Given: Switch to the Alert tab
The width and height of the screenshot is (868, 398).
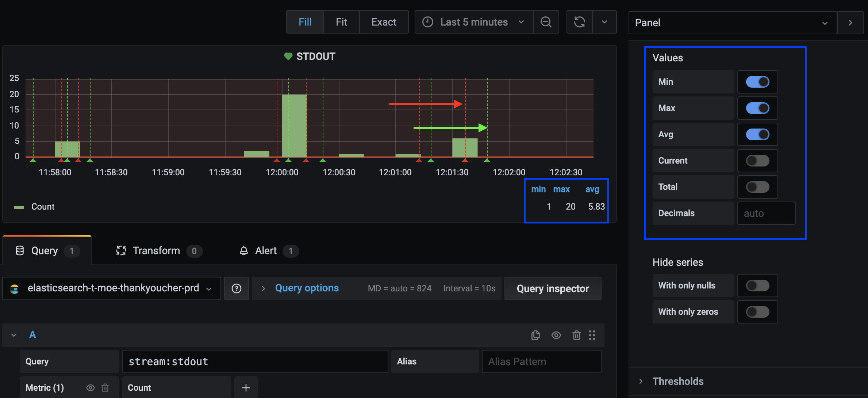Looking at the screenshot, I should pos(269,250).
